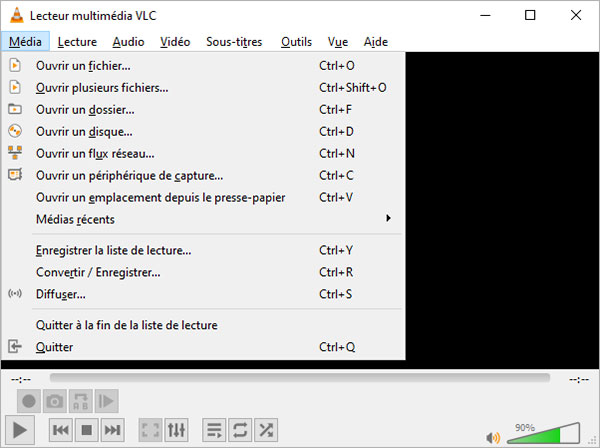Choose Convertir / Enregistrer...
Viewport: 600px width, 448px height.
pyautogui.click(x=203, y=272)
